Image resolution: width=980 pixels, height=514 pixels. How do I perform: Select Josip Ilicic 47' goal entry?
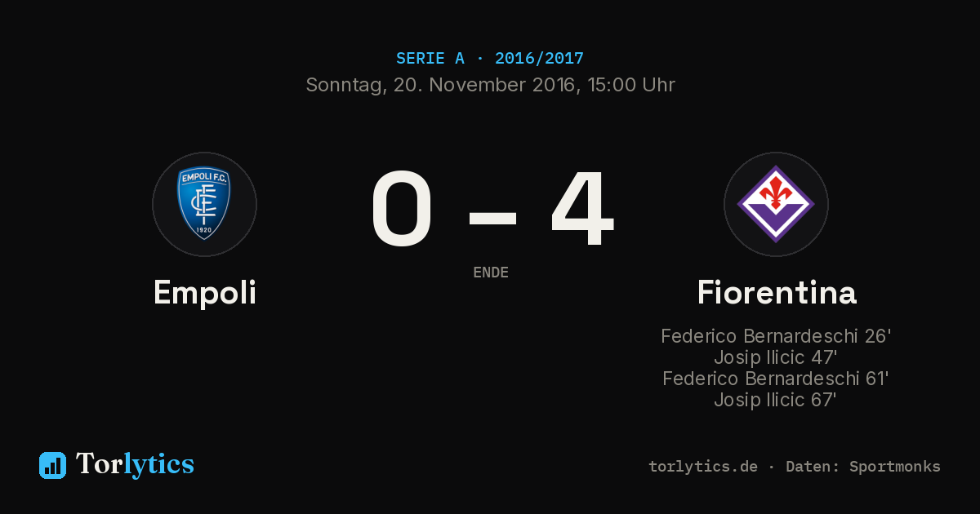pyautogui.click(x=776, y=357)
